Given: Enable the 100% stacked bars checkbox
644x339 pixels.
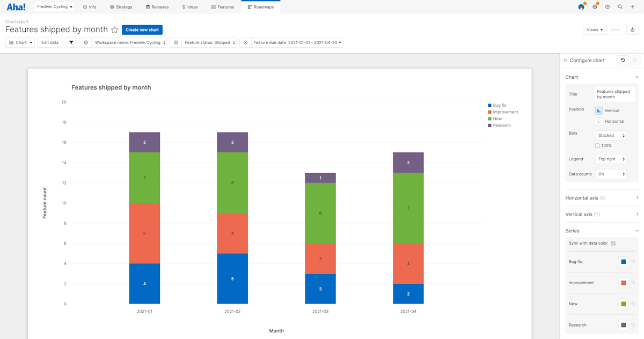Looking at the screenshot, I should (598, 145).
